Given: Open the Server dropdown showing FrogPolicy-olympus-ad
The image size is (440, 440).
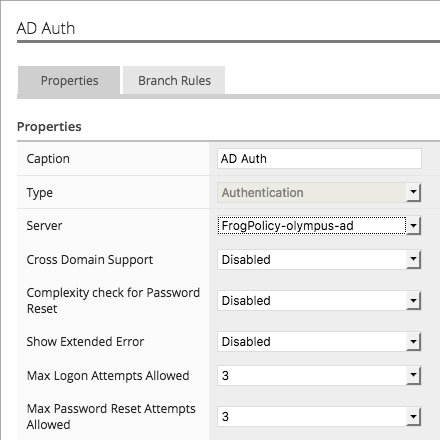Looking at the screenshot, I should [x=319, y=226].
